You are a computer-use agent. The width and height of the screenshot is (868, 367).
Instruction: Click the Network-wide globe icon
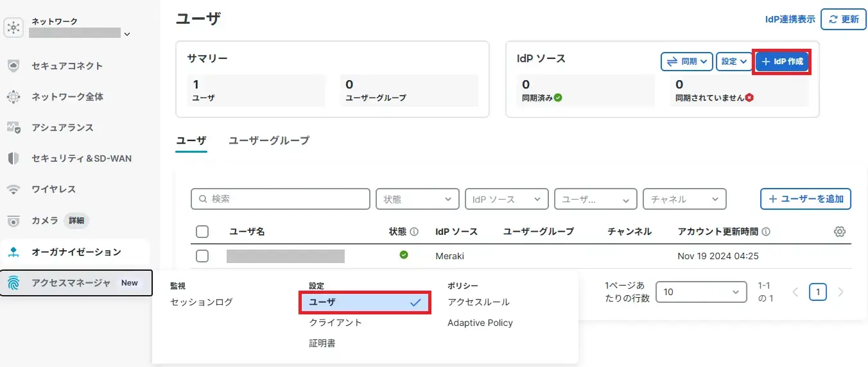(x=13, y=97)
